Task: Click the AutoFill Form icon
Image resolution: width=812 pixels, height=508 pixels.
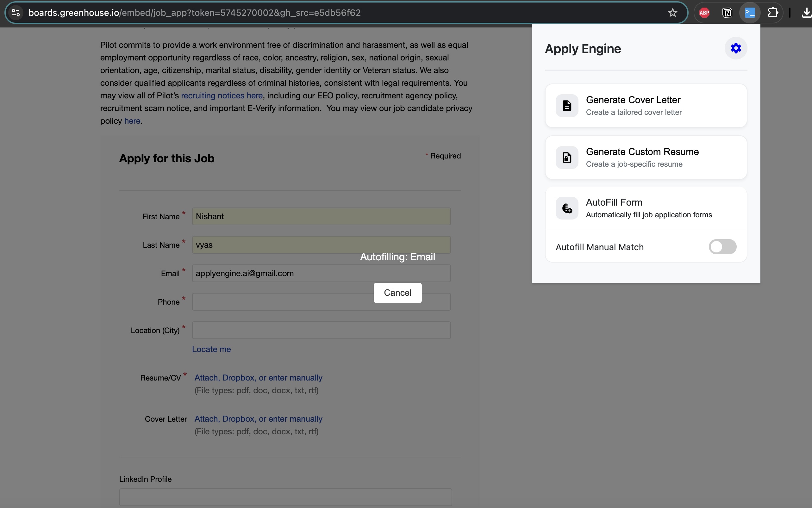Action: (x=567, y=208)
